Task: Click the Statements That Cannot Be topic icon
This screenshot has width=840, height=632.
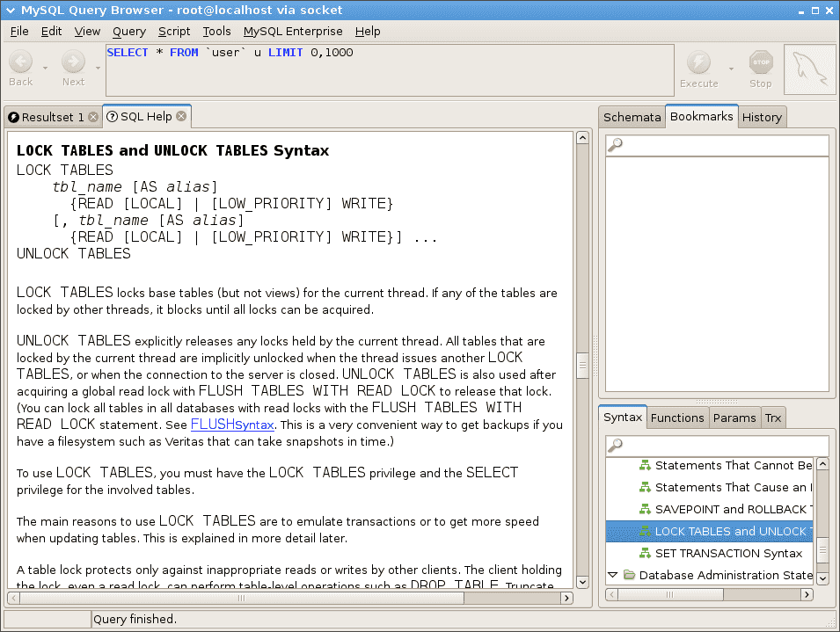Action: point(645,465)
